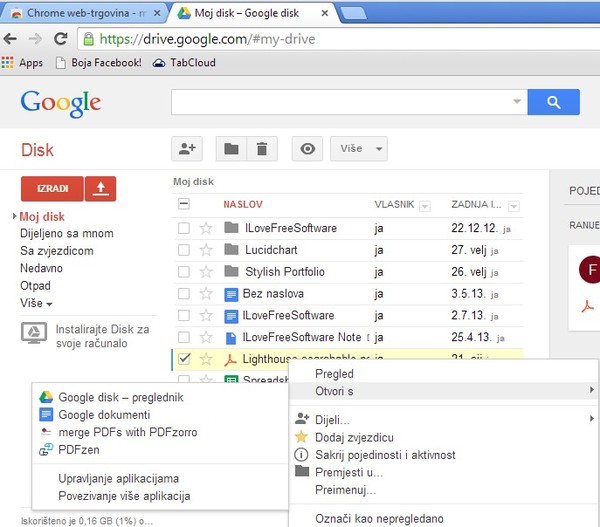The image size is (600, 527).
Task: Open Sa zvjezdicom in sidebar
Action: click(57, 251)
